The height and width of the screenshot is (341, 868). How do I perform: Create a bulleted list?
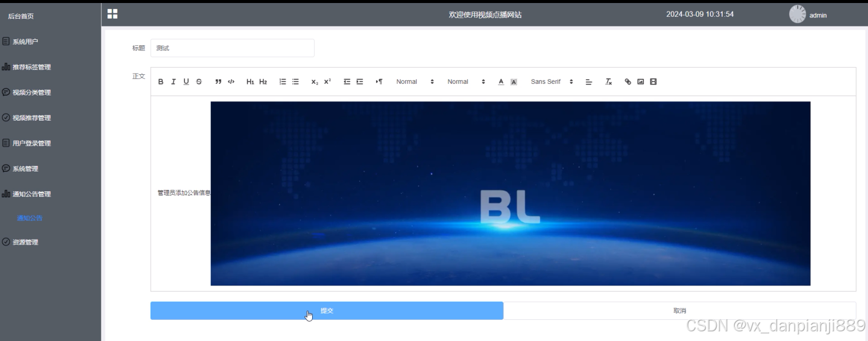(295, 81)
